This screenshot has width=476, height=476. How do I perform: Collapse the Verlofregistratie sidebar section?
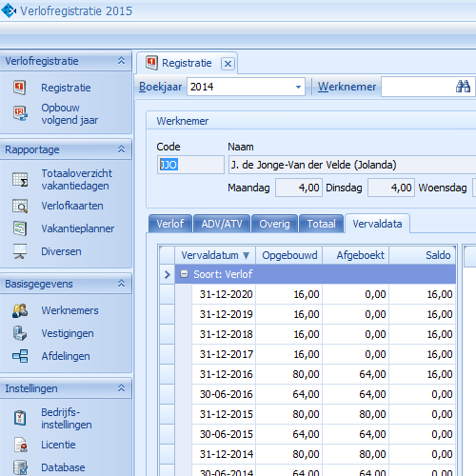(x=121, y=61)
